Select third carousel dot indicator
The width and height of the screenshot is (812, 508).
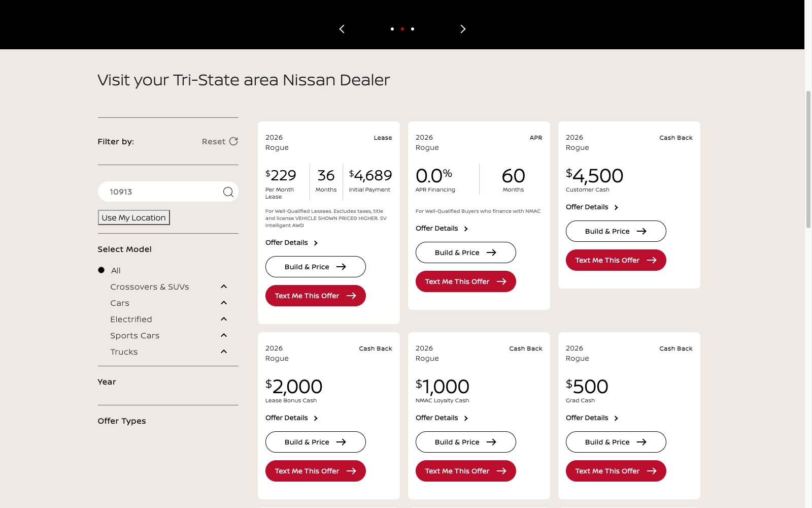(x=413, y=29)
